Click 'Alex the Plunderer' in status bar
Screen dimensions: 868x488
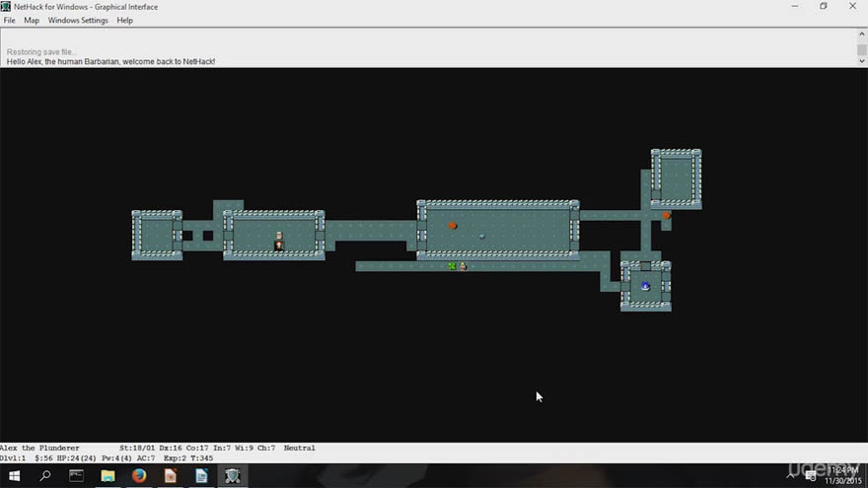click(x=39, y=449)
